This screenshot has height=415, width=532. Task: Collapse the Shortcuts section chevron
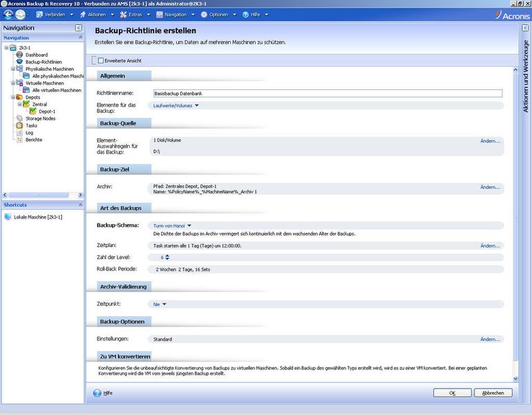coord(80,205)
